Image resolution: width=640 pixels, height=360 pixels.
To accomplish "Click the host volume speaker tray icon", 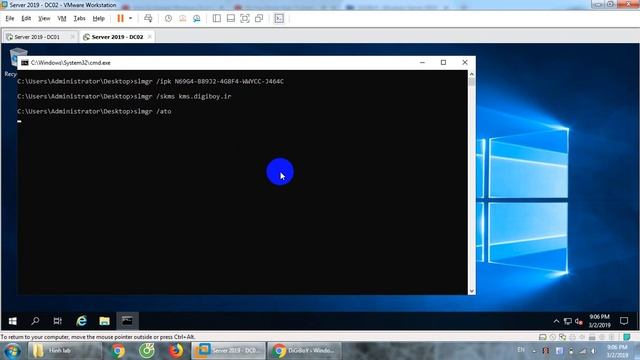I will [593, 351].
